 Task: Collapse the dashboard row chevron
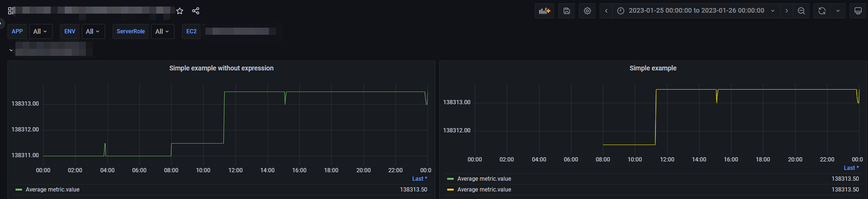(11, 50)
